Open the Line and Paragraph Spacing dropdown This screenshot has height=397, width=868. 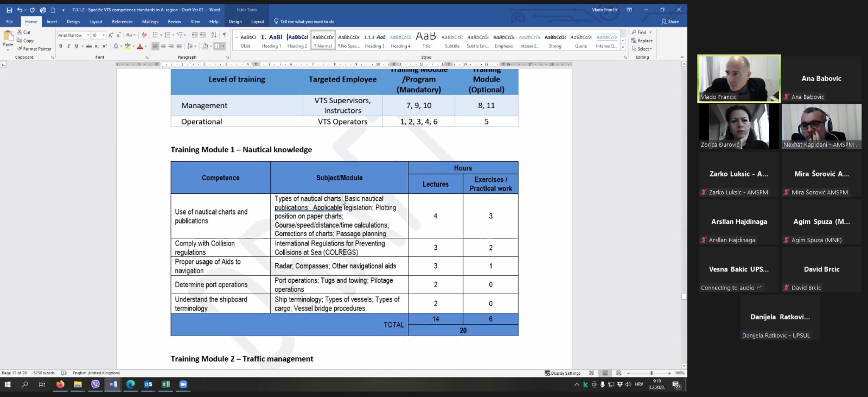point(192,46)
